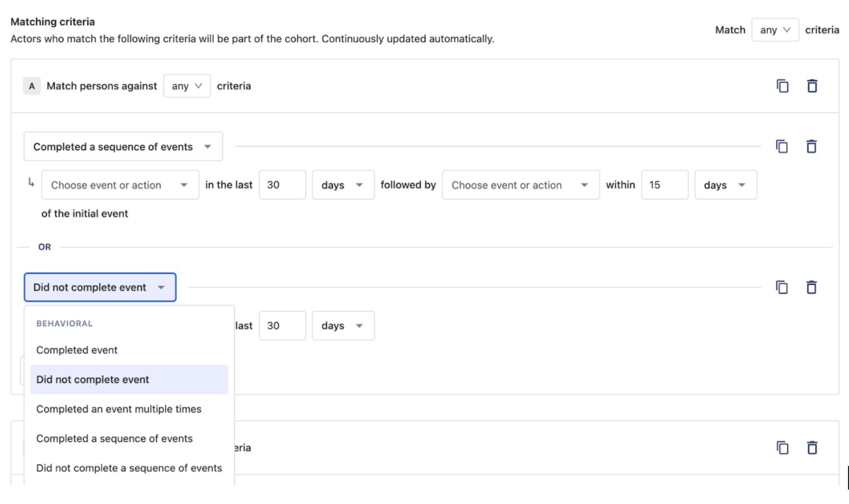Remove the Did not complete event criterion
The height and width of the screenshot is (504, 849).
coord(811,288)
